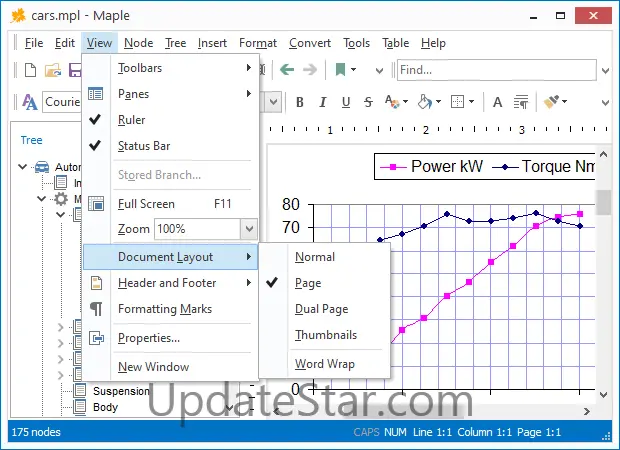Open the borders dropdown arrow
This screenshot has height=450, width=620.
pyautogui.click(x=472, y=102)
